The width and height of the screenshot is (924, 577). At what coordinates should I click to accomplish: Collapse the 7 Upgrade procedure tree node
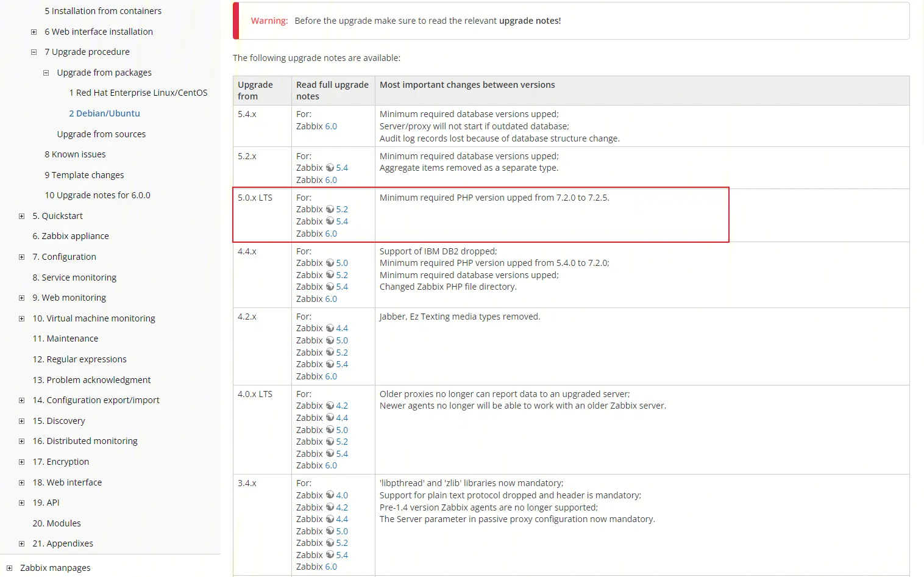click(x=34, y=52)
